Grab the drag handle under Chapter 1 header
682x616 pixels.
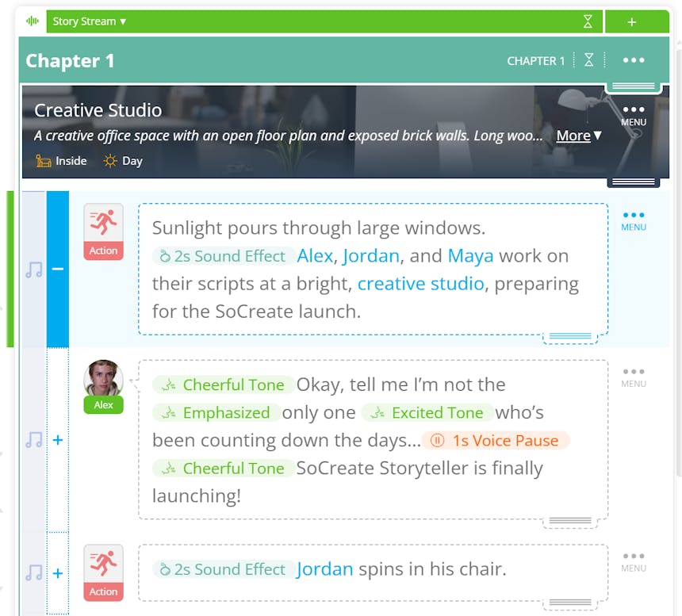(634, 86)
